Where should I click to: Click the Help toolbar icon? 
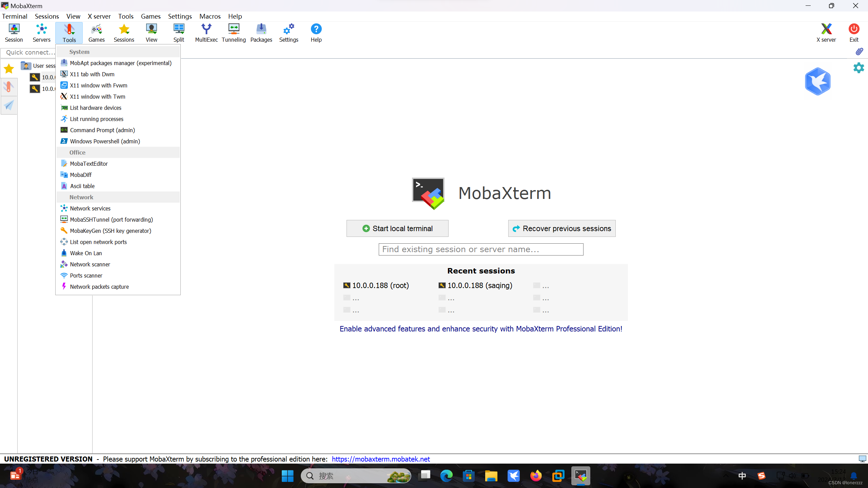click(x=316, y=33)
